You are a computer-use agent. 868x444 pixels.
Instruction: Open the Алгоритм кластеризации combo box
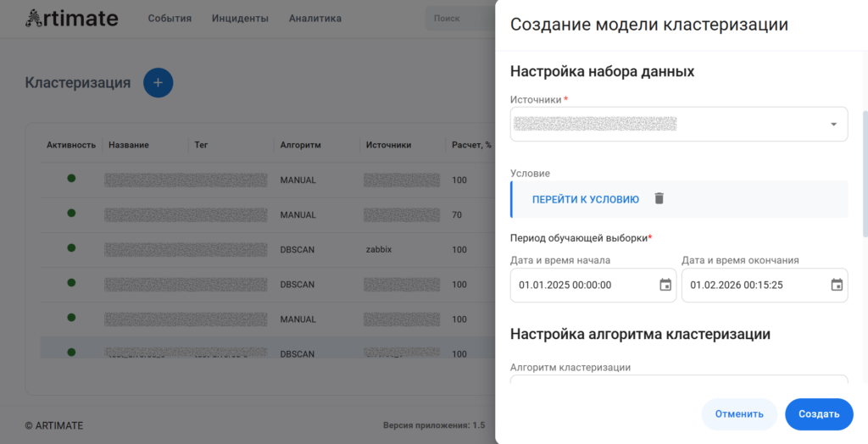tap(678, 380)
